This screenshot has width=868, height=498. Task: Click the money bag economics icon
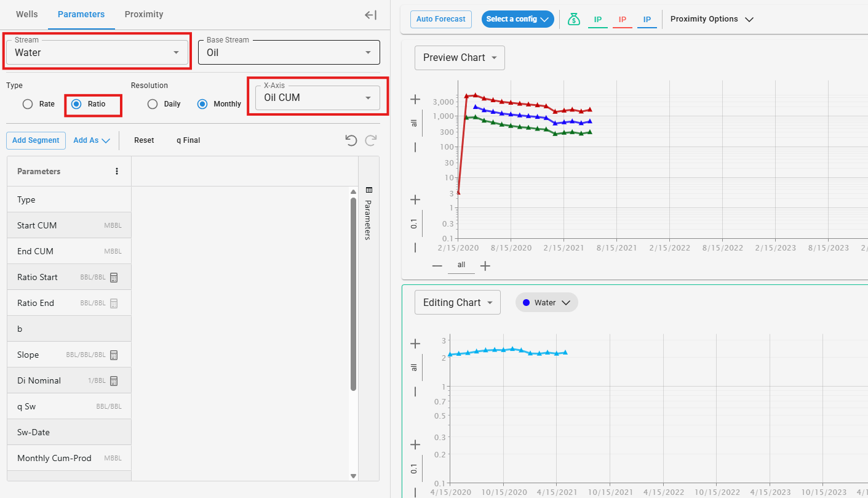(x=573, y=19)
